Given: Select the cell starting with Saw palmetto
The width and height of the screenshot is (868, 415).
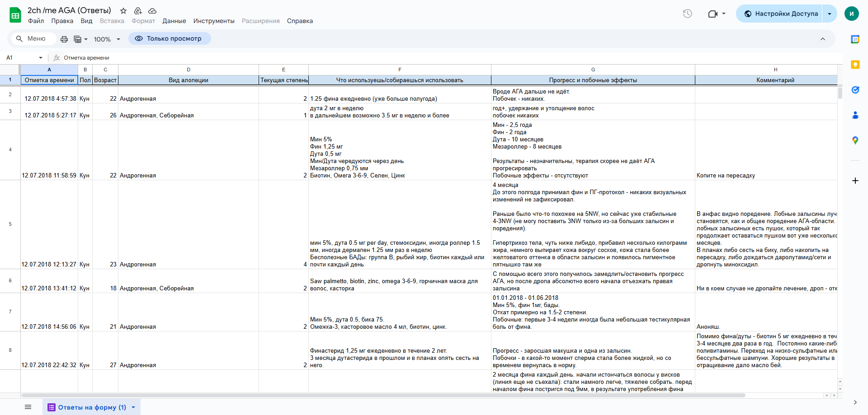Looking at the screenshot, I should [400, 281].
